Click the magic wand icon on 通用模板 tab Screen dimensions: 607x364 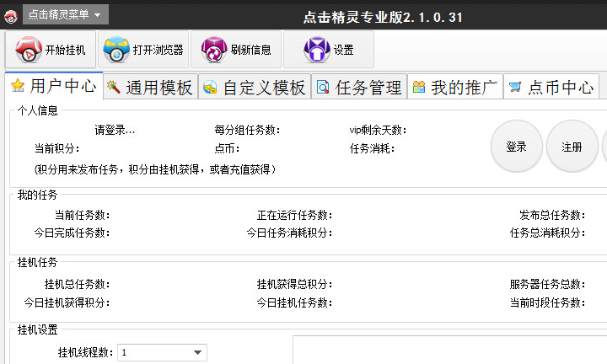point(114,87)
